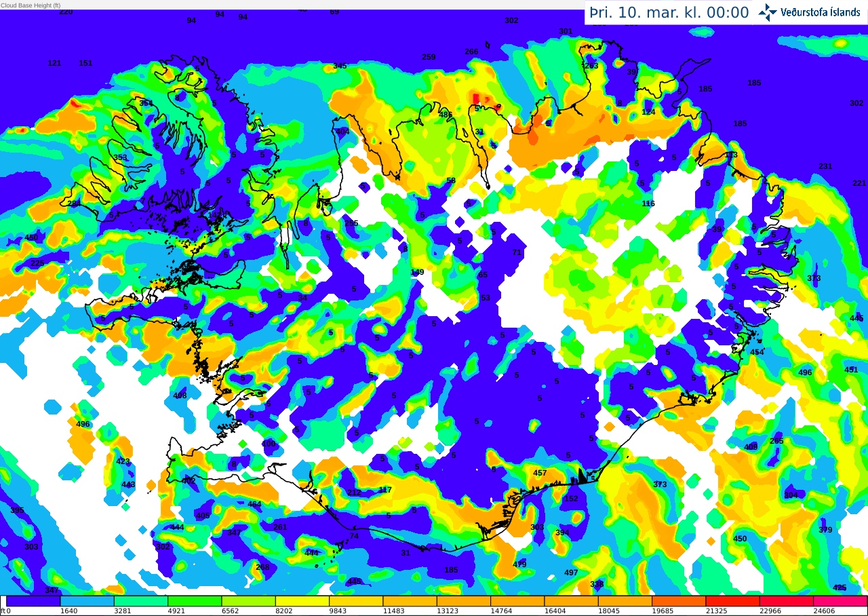
Task: Click the map value 220
Action: (x=66, y=12)
